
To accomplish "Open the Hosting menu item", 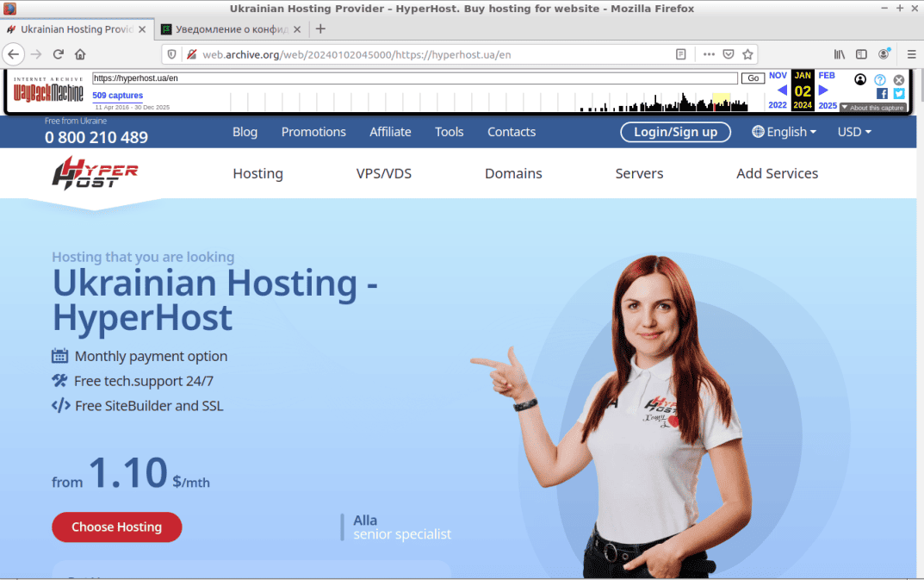I will point(257,173).
